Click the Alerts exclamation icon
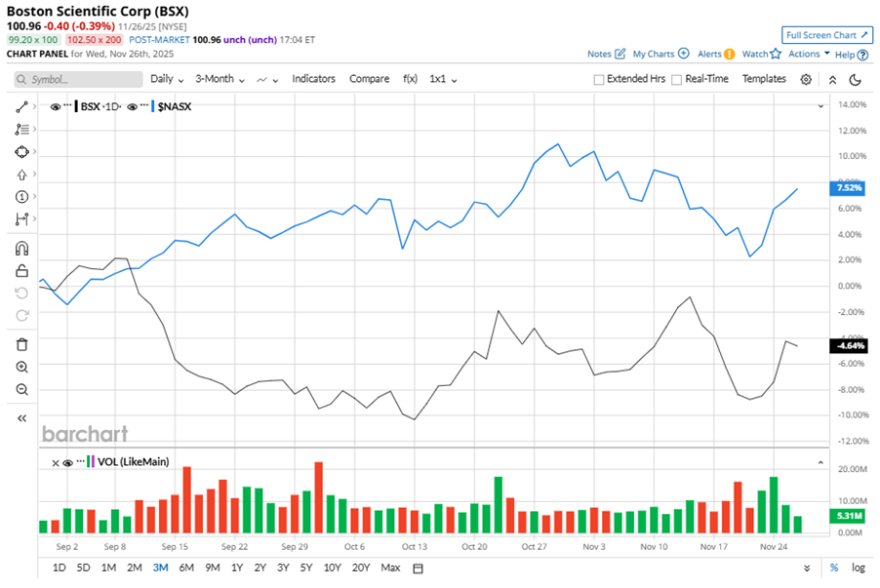 click(x=729, y=54)
